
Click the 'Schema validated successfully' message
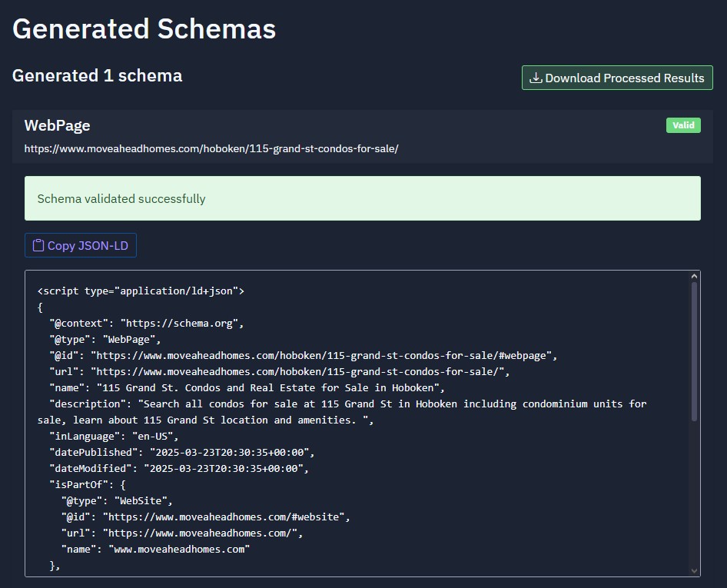pos(363,198)
